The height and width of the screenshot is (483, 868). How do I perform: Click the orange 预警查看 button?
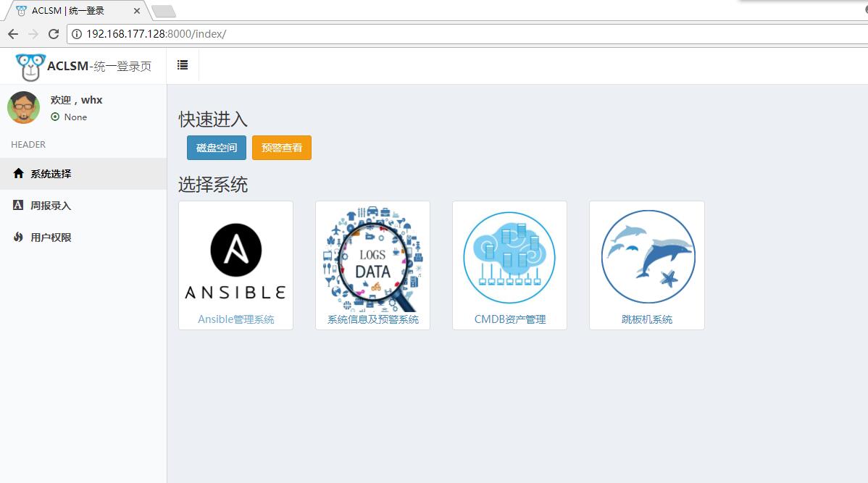(282, 148)
